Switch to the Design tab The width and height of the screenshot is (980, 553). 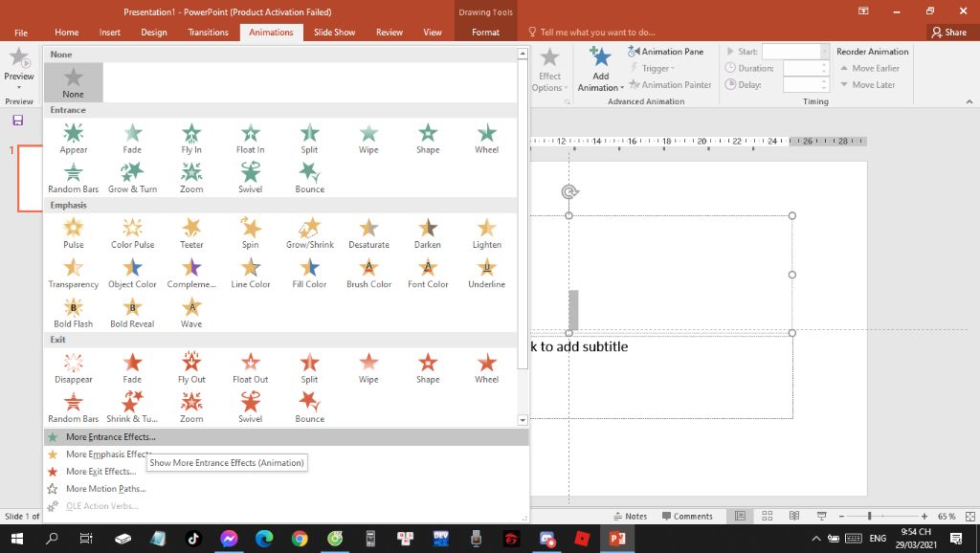point(154,33)
